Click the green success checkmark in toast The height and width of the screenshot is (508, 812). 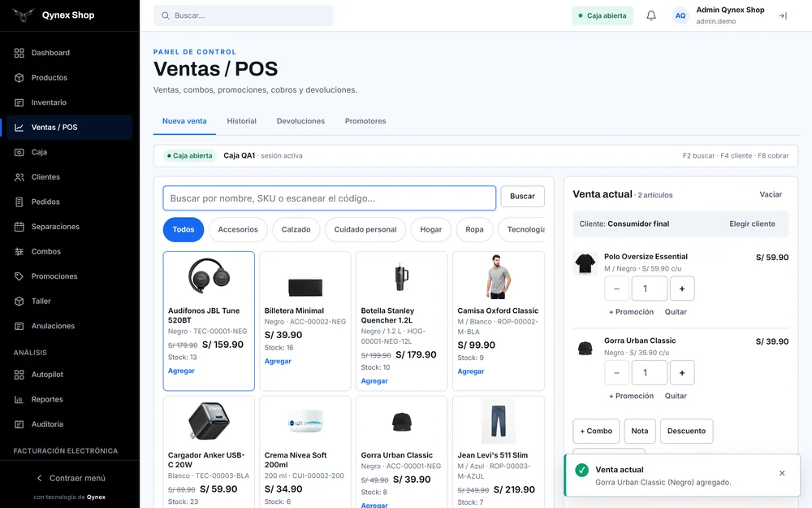[x=581, y=470]
